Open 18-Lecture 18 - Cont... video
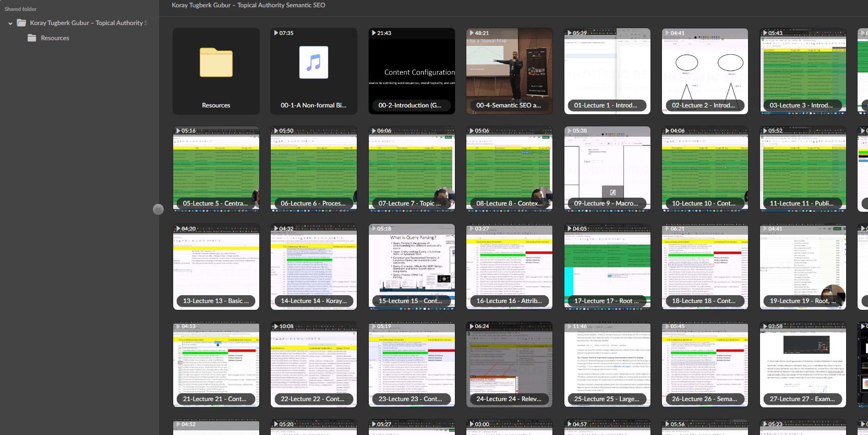 [705, 267]
